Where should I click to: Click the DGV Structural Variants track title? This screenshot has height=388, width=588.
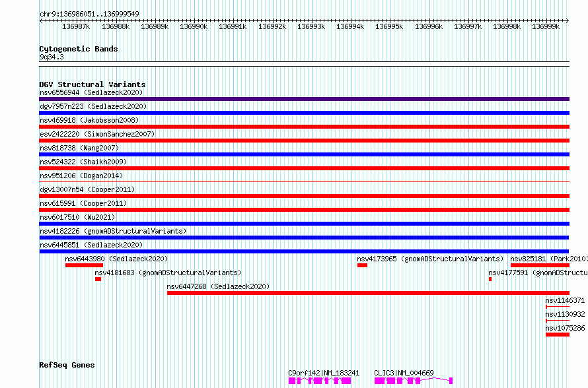[92, 84]
